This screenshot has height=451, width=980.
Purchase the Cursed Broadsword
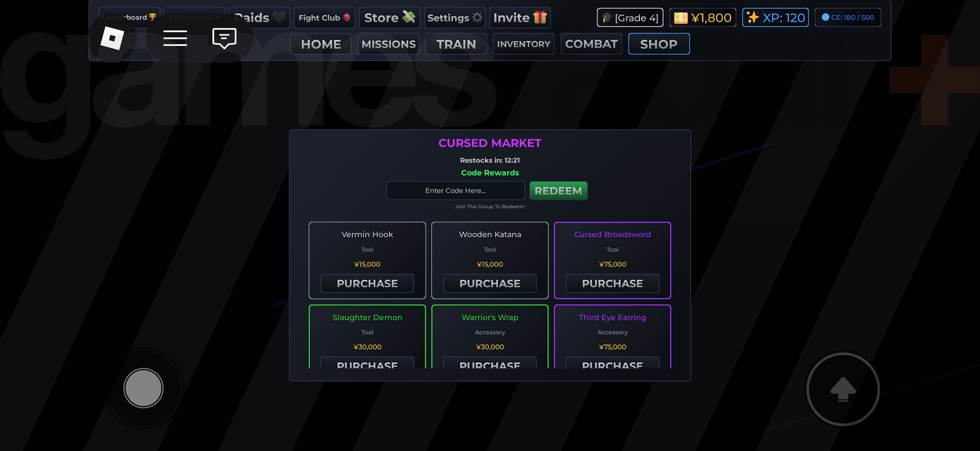[612, 284]
